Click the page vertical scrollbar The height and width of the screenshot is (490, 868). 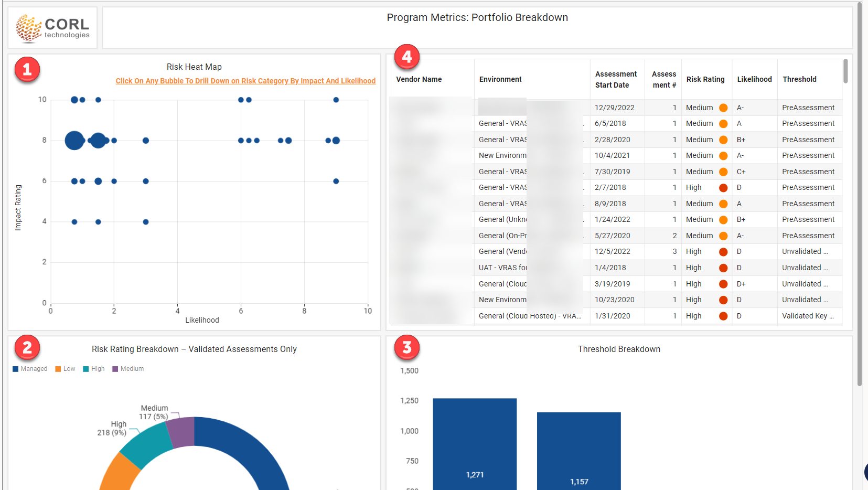pyautogui.click(x=860, y=194)
